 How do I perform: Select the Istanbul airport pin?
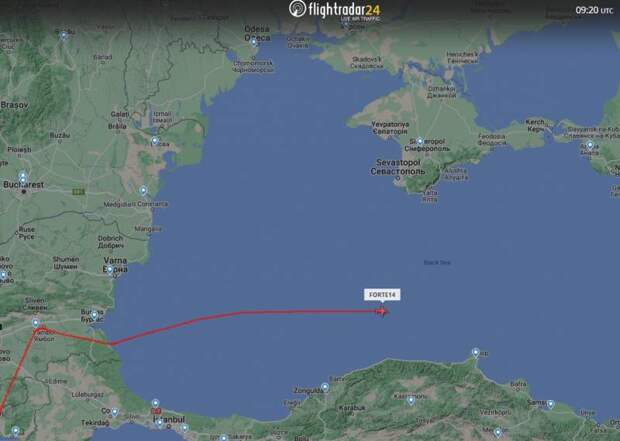click(155, 403)
